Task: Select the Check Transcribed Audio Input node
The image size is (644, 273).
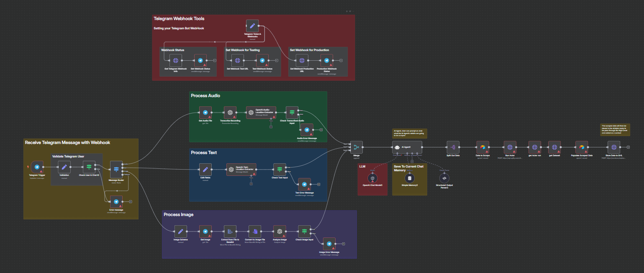Action: [292, 113]
